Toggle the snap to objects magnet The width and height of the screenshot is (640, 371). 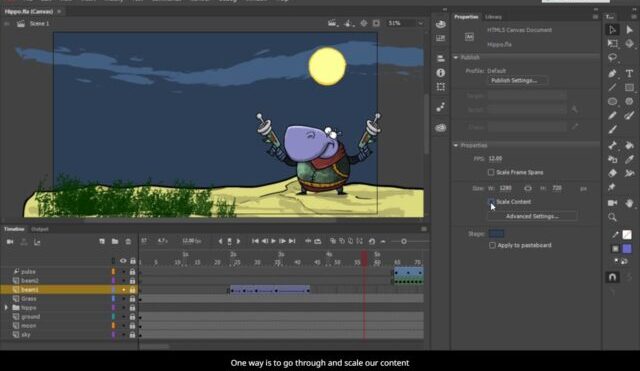click(x=612, y=277)
